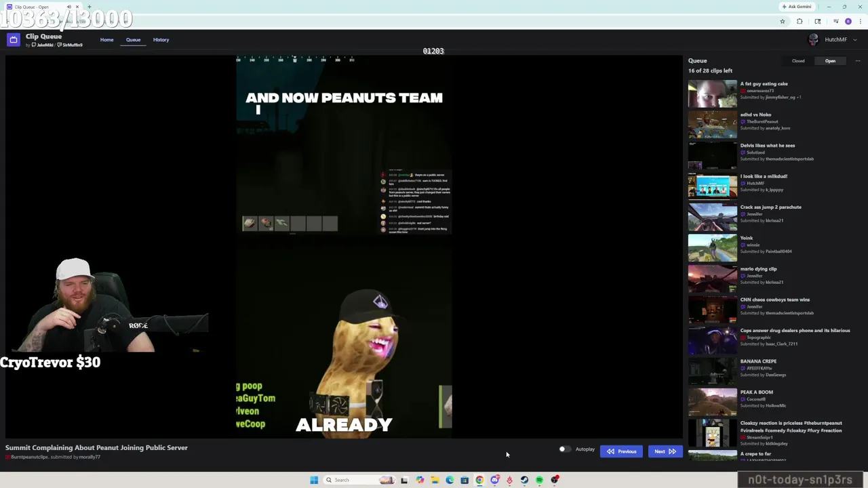Click the taskbar Search box
868x488 pixels.
click(359, 480)
